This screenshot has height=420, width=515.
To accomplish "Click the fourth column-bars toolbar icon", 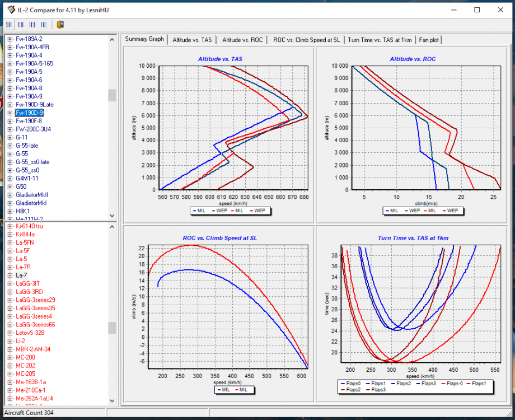I will click(x=44, y=25).
